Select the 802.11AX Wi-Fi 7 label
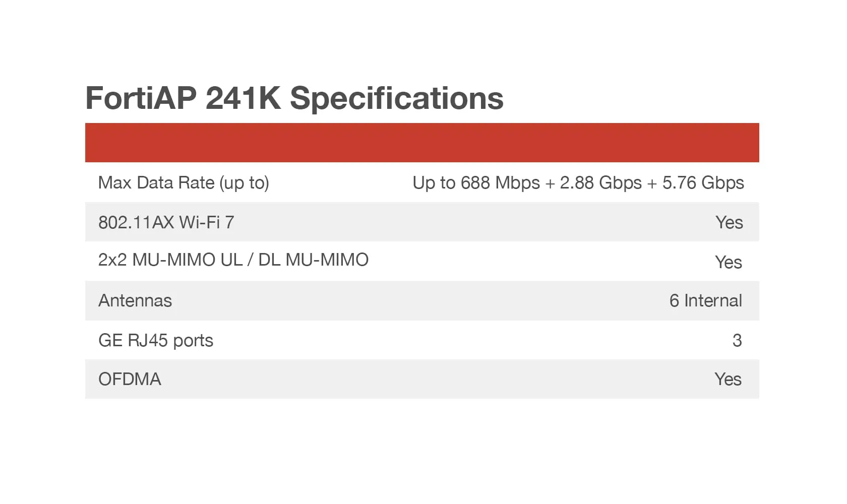The height and width of the screenshot is (504, 847). click(166, 222)
